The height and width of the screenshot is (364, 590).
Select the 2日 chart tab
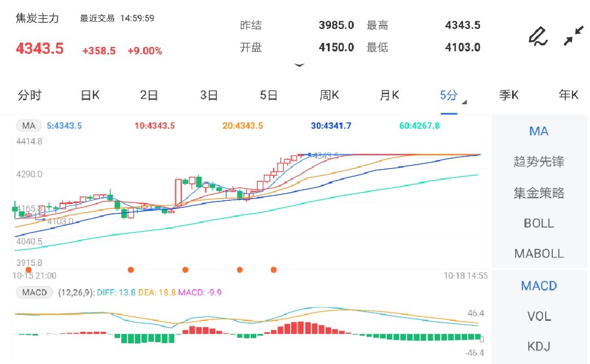tap(149, 95)
